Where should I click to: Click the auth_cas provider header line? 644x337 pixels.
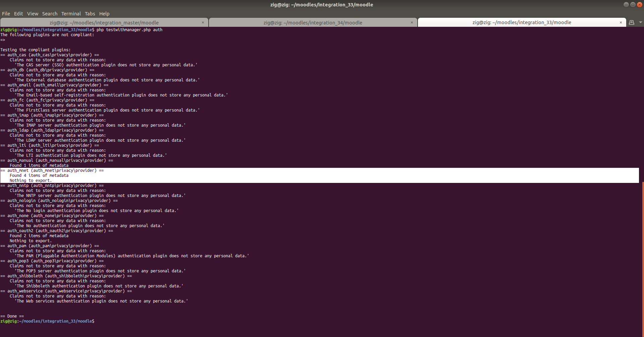coord(50,55)
